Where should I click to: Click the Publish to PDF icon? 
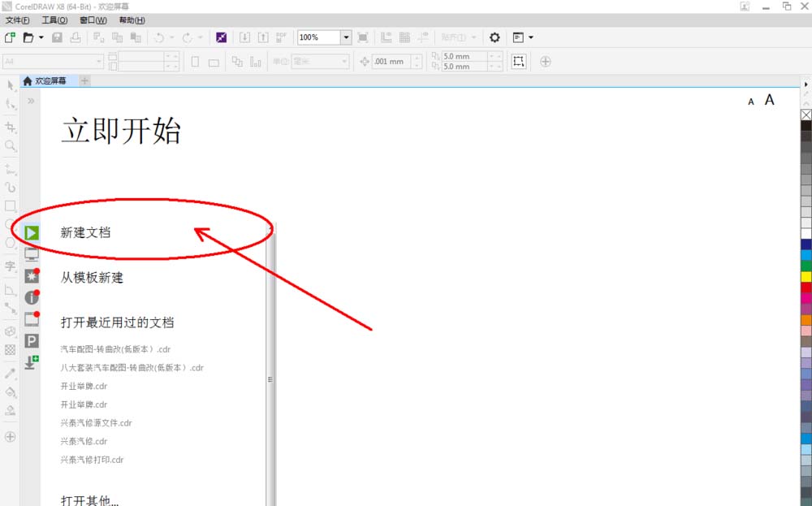pos(281,37)
